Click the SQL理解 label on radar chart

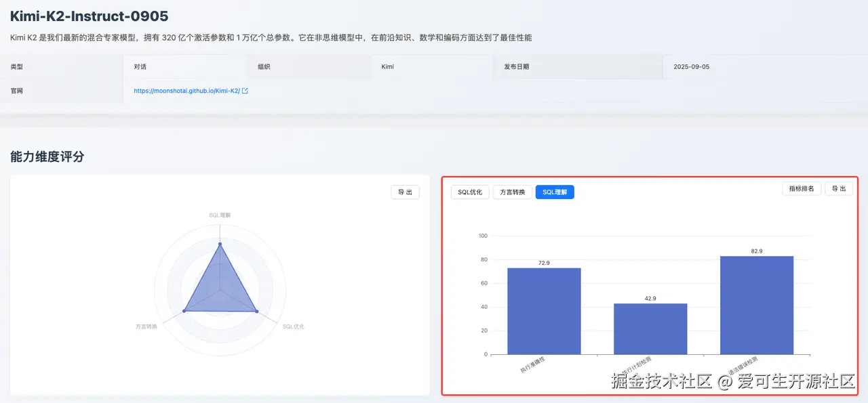(x=220, y=215)
